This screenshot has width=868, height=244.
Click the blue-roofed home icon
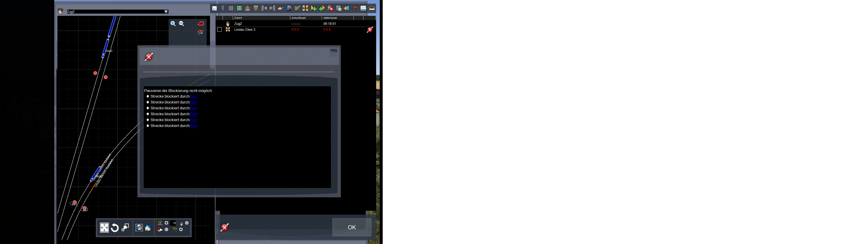click(148, 228)
